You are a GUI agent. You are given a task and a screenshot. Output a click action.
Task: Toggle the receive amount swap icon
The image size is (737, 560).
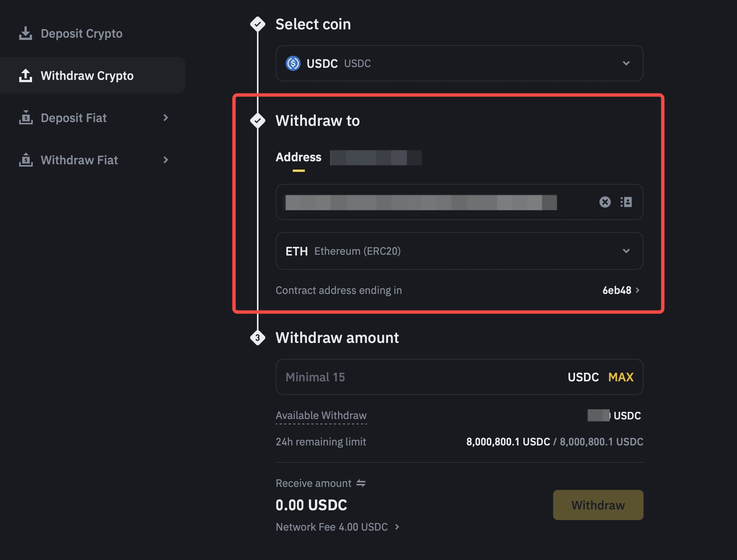361,483
